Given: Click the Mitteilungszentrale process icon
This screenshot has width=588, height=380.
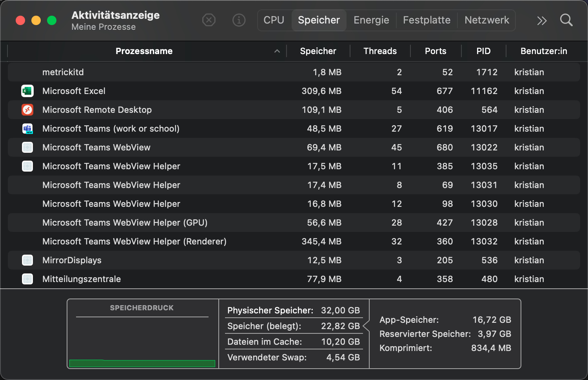Looking at the screenshot, I should coord(27,279).
